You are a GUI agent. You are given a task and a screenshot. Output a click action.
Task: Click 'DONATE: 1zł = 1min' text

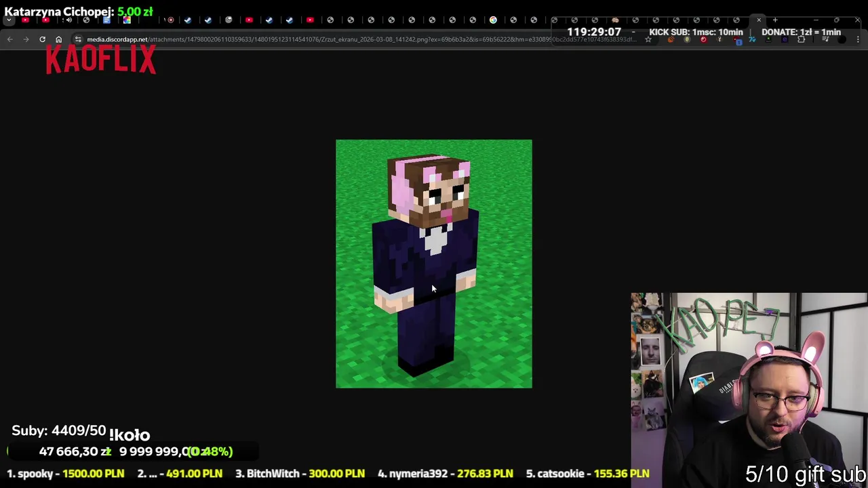coord(801,32)
